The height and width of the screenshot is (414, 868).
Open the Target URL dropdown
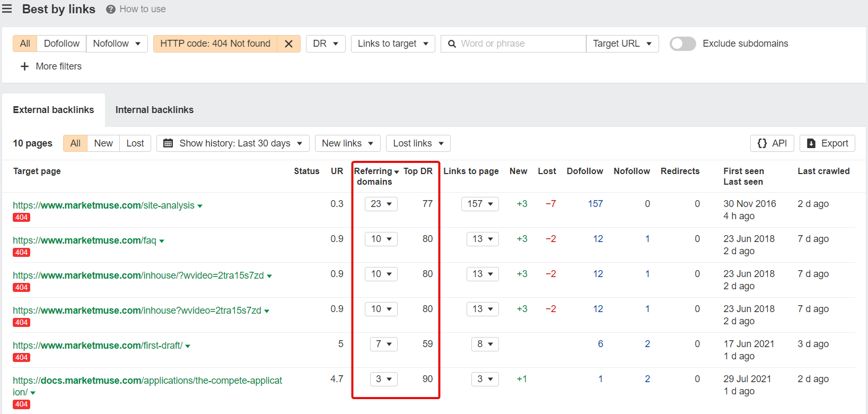pos(622,44)
